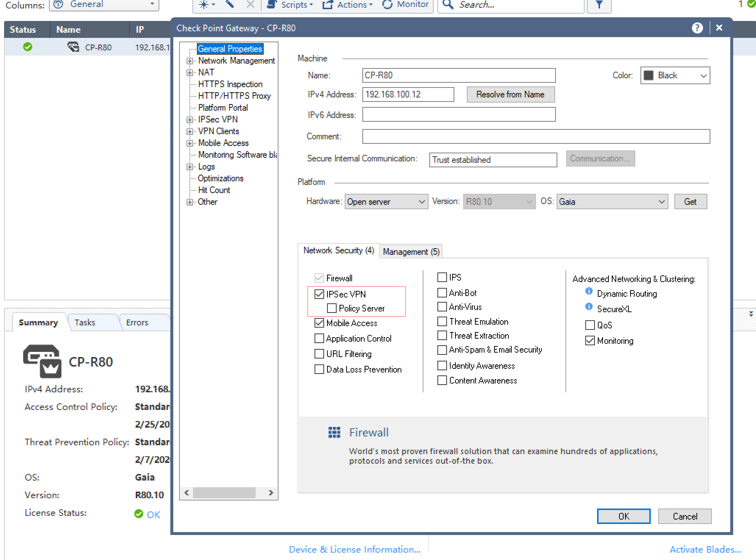Viewport: 756px width, 560px height.
Task: Open Device & License Information link
Action: 354,549
